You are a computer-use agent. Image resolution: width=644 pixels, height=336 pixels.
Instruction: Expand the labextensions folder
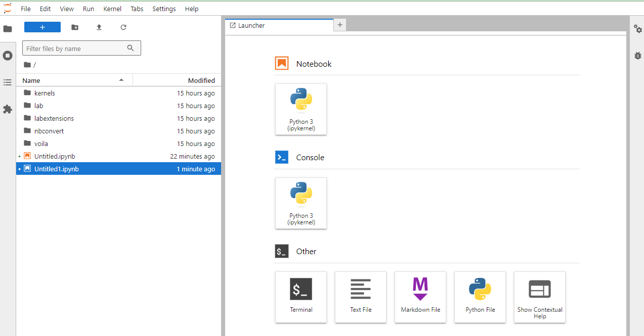pyautogui.click(x=54, y=118)
